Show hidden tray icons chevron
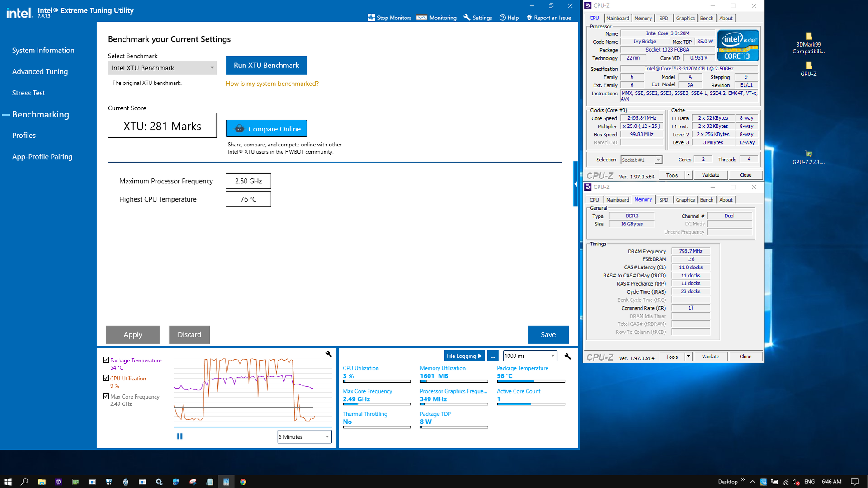The width and height of the screenshot is (868, 488). click(753, 482)
